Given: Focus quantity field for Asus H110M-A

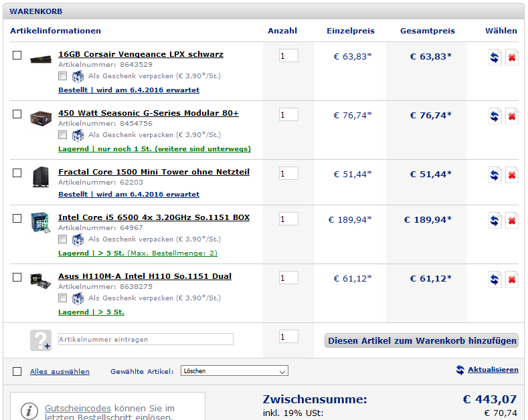Looking at the screenshot, I should pos(288,278).
